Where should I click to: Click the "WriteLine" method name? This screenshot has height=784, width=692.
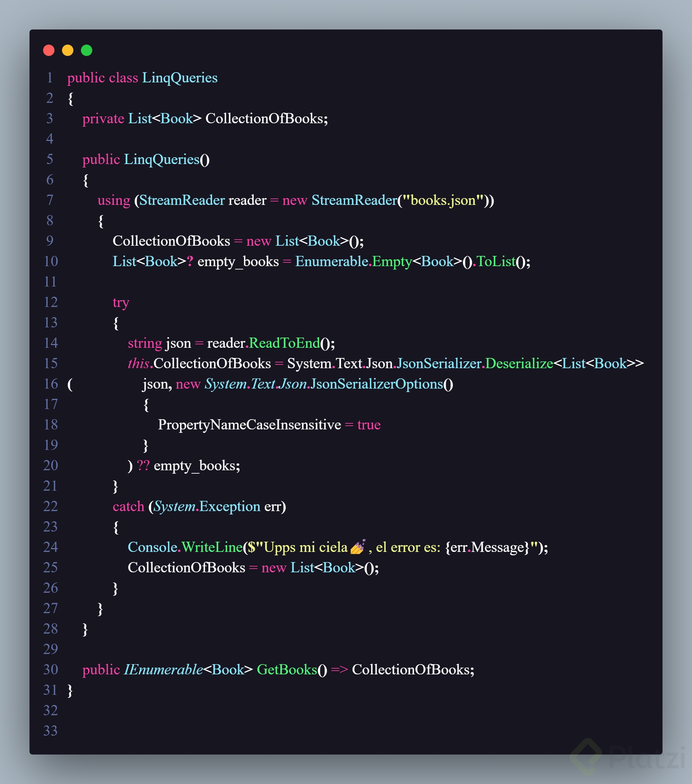pyautogui.click(x=212, y=547)
